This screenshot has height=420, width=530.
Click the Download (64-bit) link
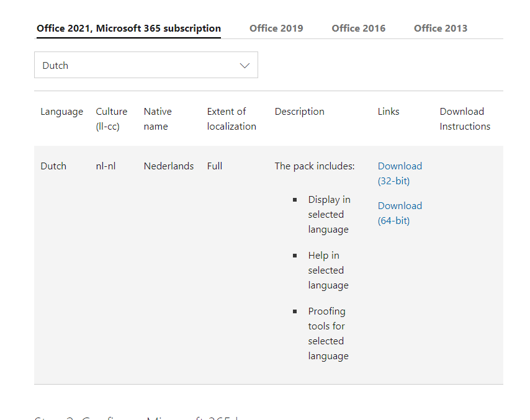click(400, 213)
